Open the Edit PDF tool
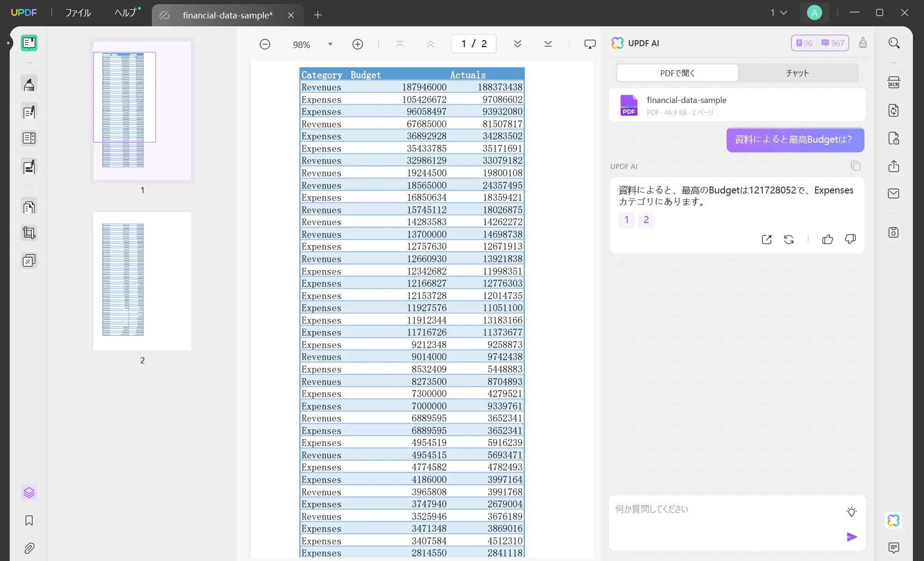This screenshot has height=561, width=924. pos(29,112)
